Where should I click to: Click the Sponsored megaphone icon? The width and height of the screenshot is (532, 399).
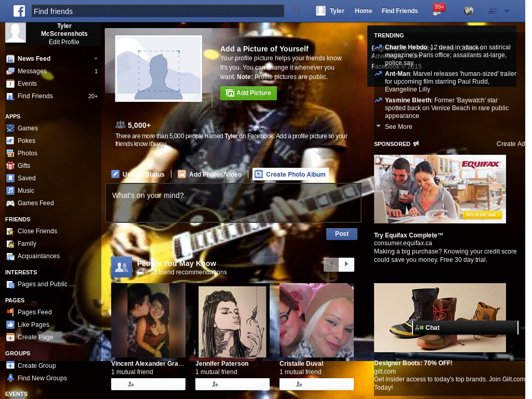(x=416, y=144)
